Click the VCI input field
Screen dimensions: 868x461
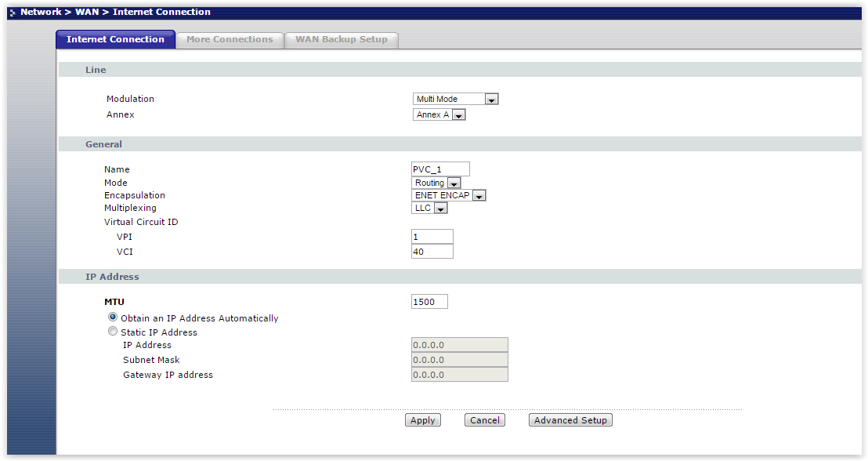[432, 252]
